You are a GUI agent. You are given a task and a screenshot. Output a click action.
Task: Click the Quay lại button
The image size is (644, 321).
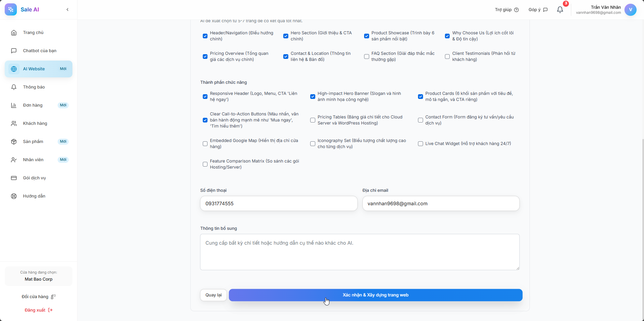click(x=213, y=295)
